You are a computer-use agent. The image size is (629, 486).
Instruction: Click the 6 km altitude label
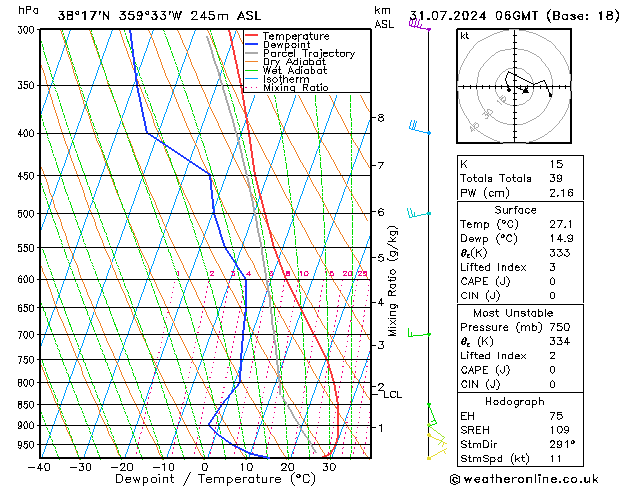click(380, 212)
